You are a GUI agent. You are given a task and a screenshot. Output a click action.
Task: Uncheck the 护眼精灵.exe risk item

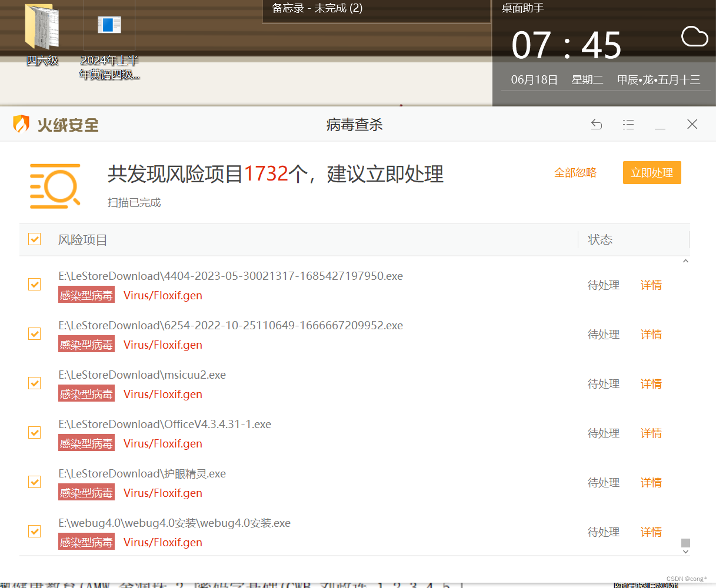(35, 482)
